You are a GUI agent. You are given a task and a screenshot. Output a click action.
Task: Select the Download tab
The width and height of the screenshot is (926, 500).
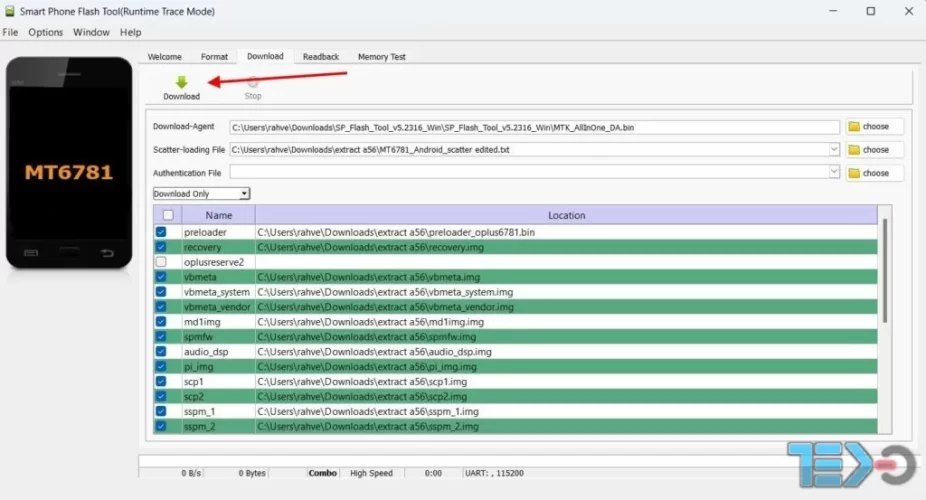click(x=265, y=56)
